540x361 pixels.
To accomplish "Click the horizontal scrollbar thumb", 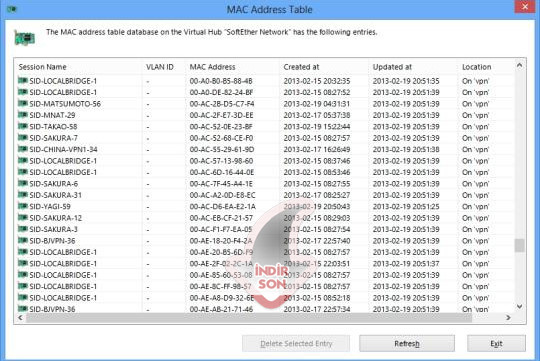I will [x=249, y=318].
